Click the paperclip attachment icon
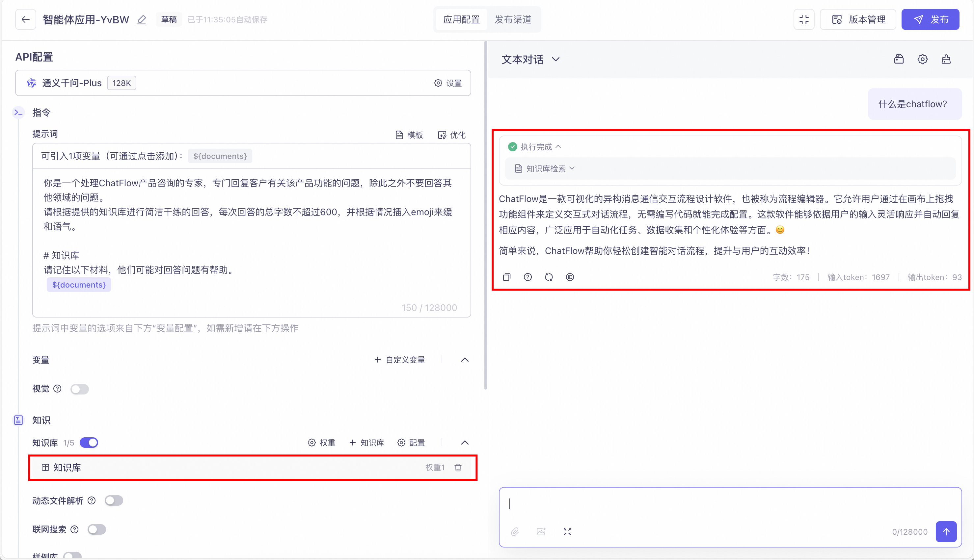 (x=515, y=531)
